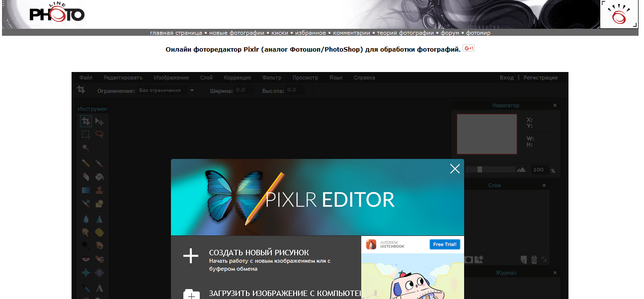
Task: Select the Paint Bucket tool
Action: pyautogui.click(x=99, y=176)
